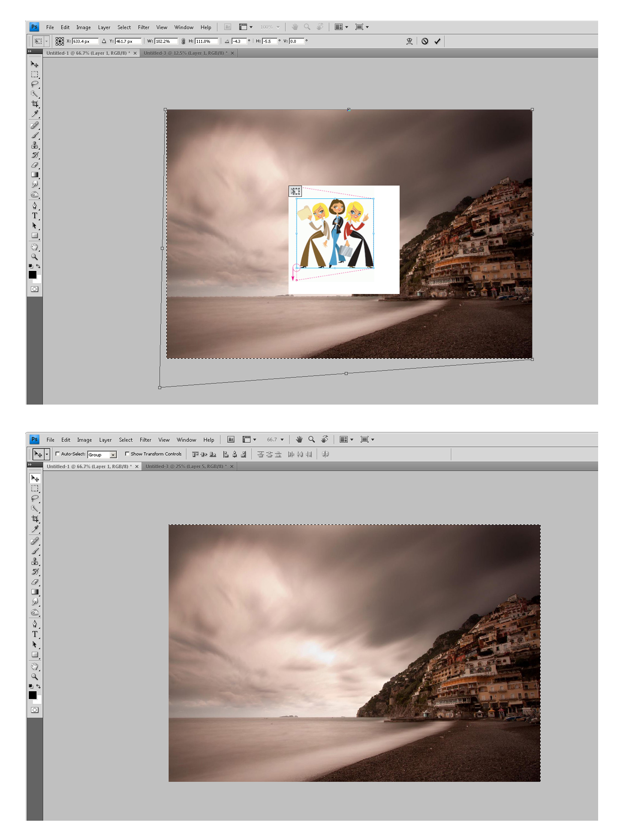Click the foreground color swatch in lower toolbox
626x840 pixels.
(33, 695)
